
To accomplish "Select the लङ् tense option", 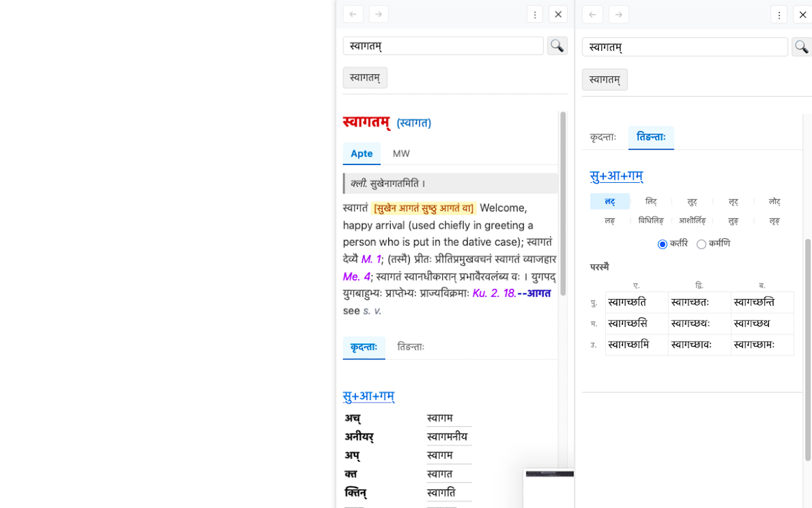I will [610, 220].
